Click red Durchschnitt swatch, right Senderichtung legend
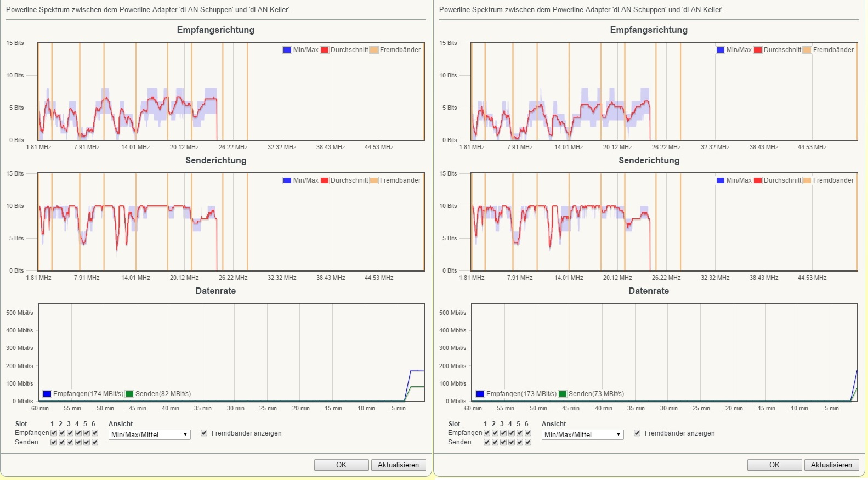This screenshot has height=480, width=868. tap(758, 180)
